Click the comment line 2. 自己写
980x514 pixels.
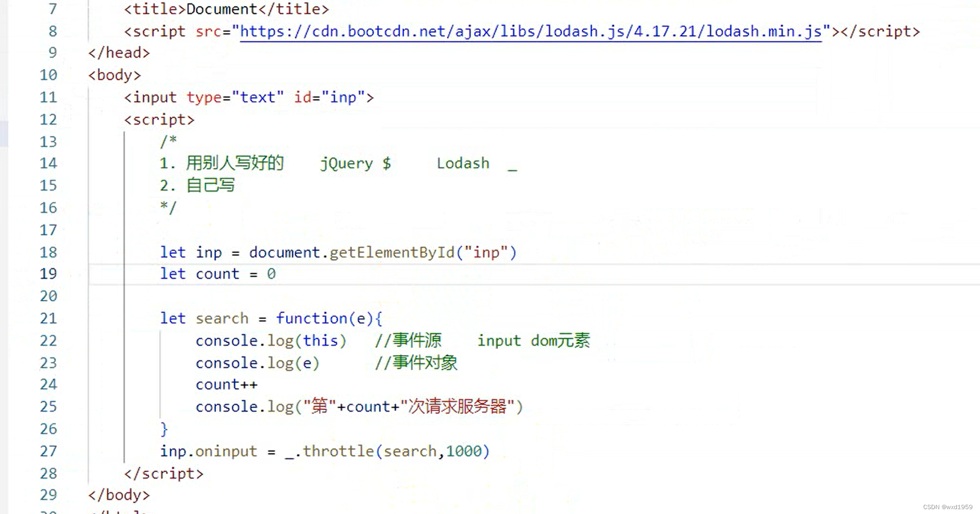coord(197,186)
